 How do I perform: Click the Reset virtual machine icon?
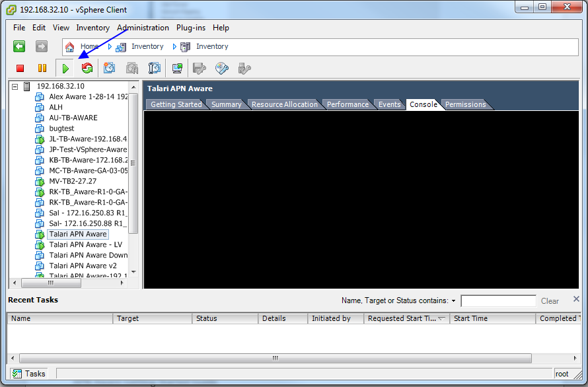[x=87, y=68]
